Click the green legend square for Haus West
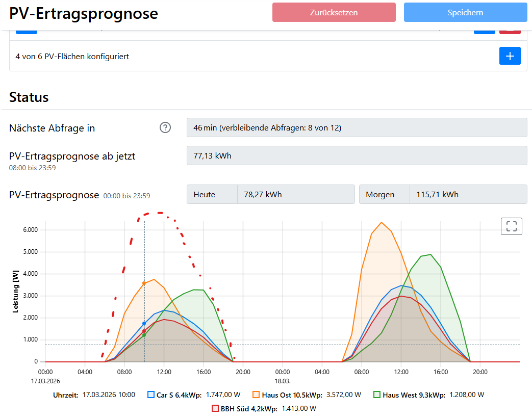Image resolution: width=532 pixels, height=420 pixels. click(376, 394)
